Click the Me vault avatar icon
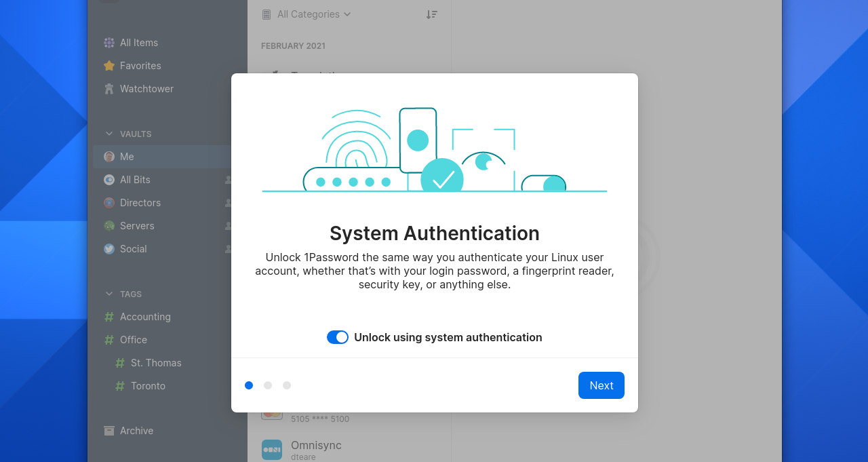The height and width of the screenshot is (462, 868). point(109,157)
